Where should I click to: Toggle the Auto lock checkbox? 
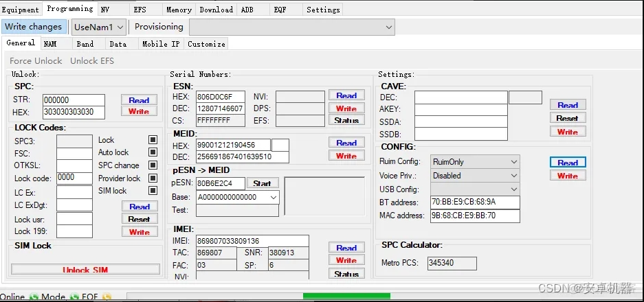pyautogui.click(x=153, y=152)
